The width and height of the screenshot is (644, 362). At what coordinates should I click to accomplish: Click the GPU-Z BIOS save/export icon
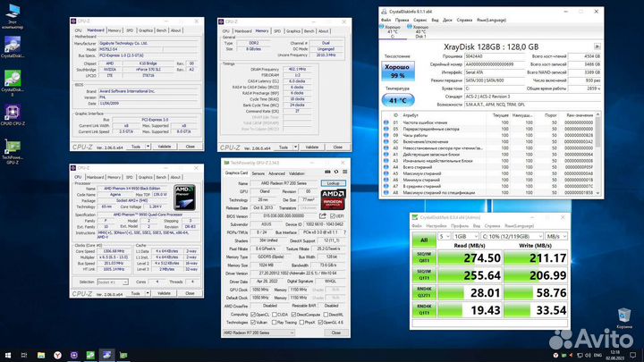point(323,216)
